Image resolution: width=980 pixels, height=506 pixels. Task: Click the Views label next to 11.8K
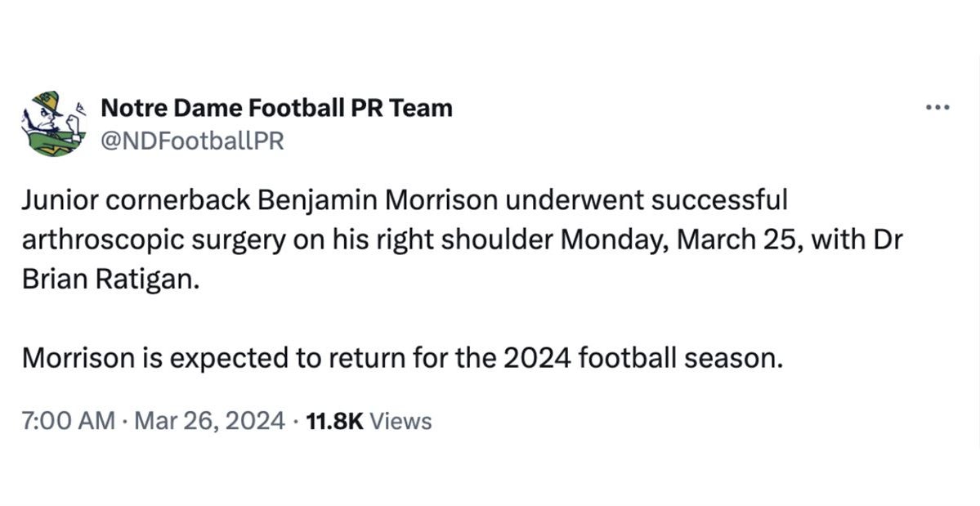pyautogui.click(x=401, y=420)
